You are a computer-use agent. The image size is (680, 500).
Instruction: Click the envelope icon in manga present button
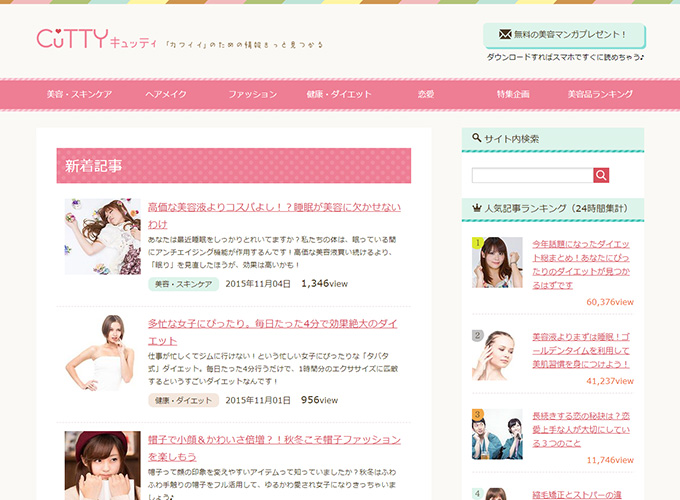coord(505,34)
